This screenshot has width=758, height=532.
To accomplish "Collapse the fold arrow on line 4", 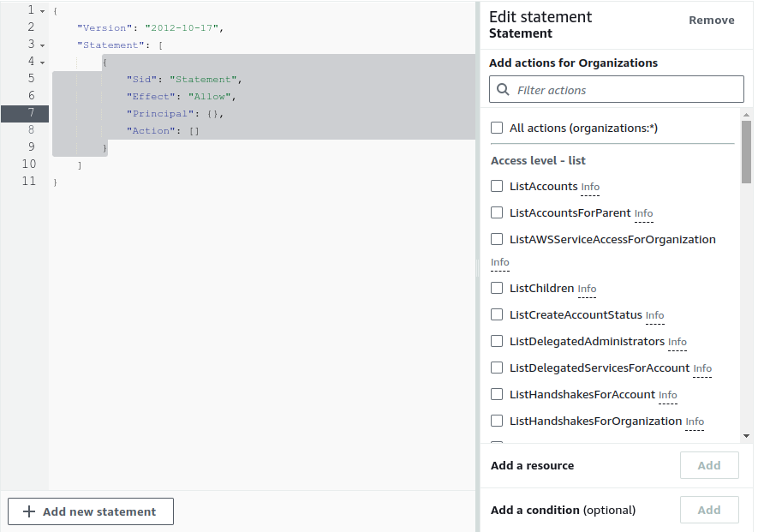I will point(42,62).
